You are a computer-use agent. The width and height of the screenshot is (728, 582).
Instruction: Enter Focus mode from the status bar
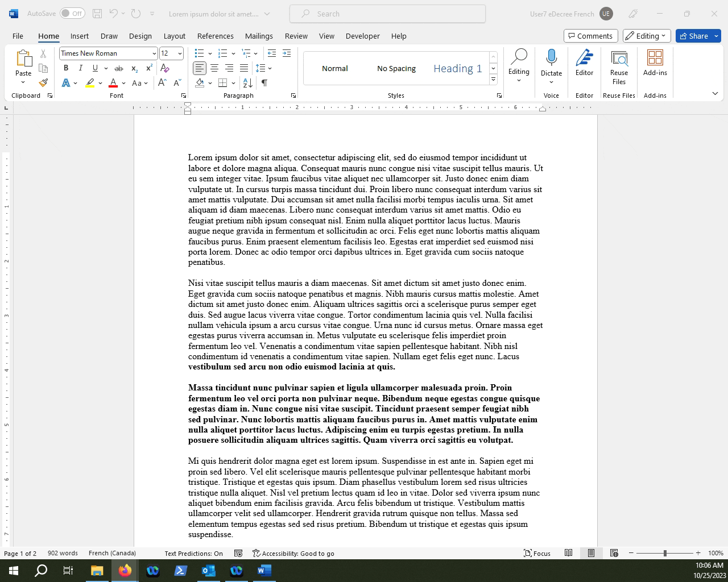click(537, 553)
